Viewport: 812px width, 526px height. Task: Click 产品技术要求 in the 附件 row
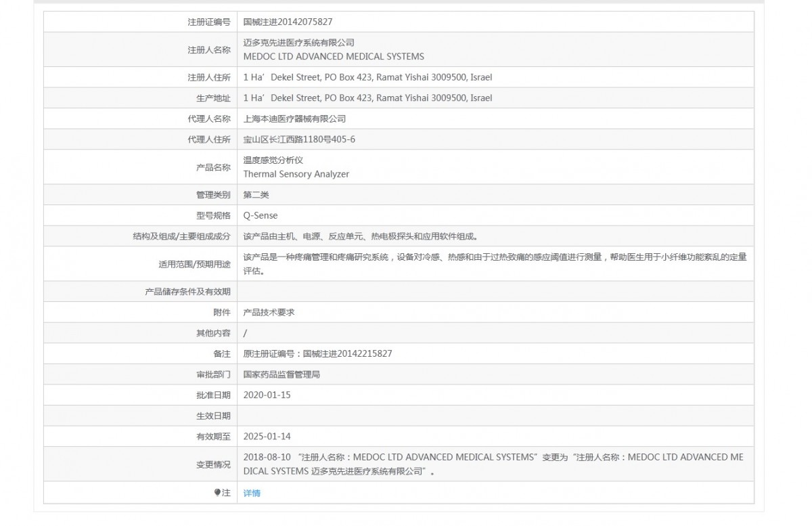click(x=269, y=312)
